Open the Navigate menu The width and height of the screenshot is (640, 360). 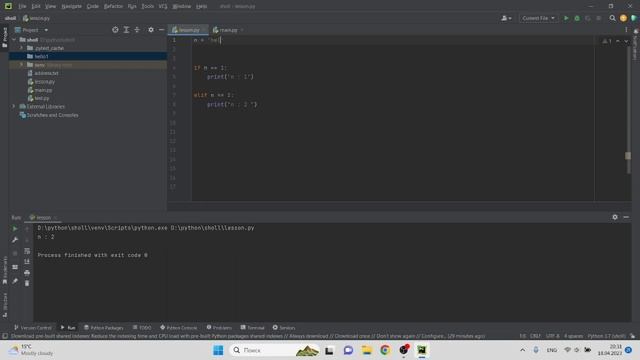pos(71,6)
